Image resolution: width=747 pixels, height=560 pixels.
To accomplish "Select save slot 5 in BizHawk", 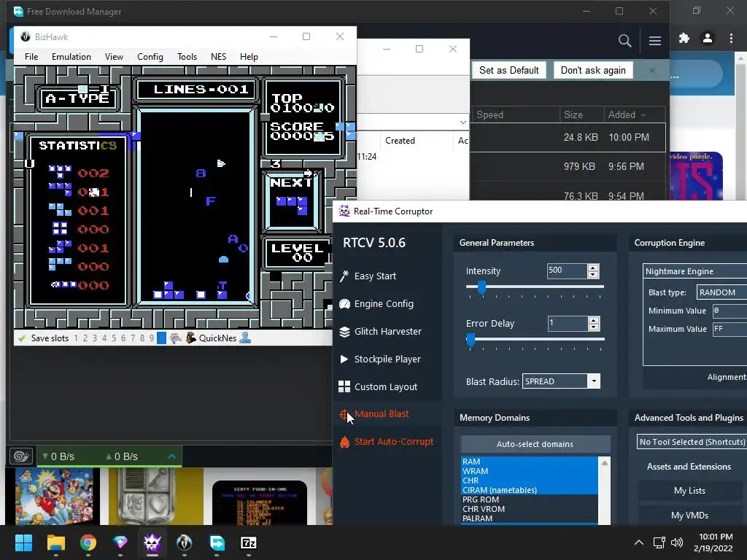I will tap(114, 338).
